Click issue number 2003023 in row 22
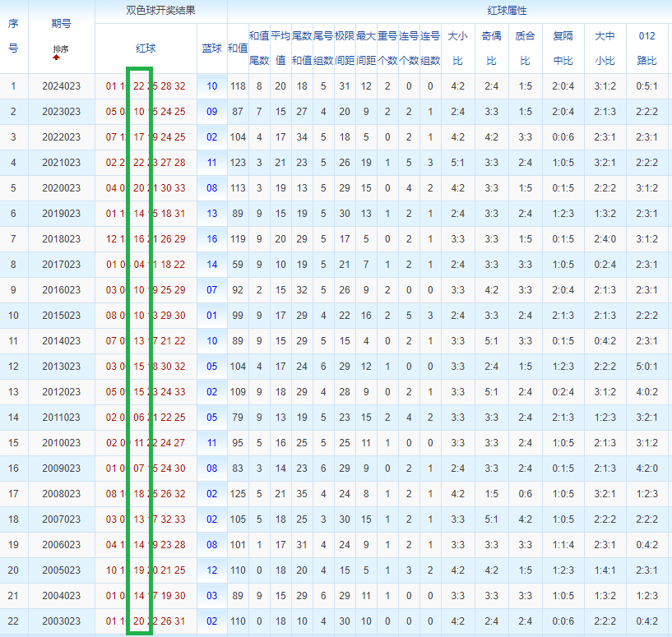 pos(62,621)
